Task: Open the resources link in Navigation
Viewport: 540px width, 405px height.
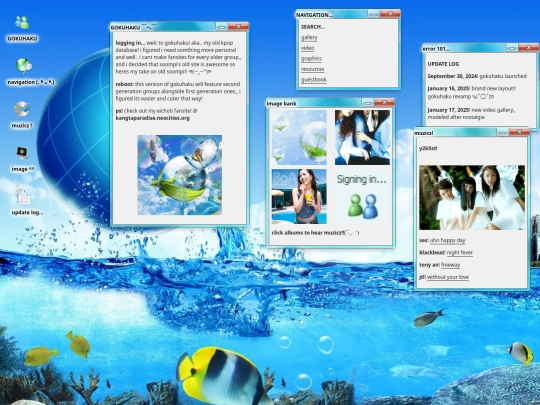Action: click(312, 69)
